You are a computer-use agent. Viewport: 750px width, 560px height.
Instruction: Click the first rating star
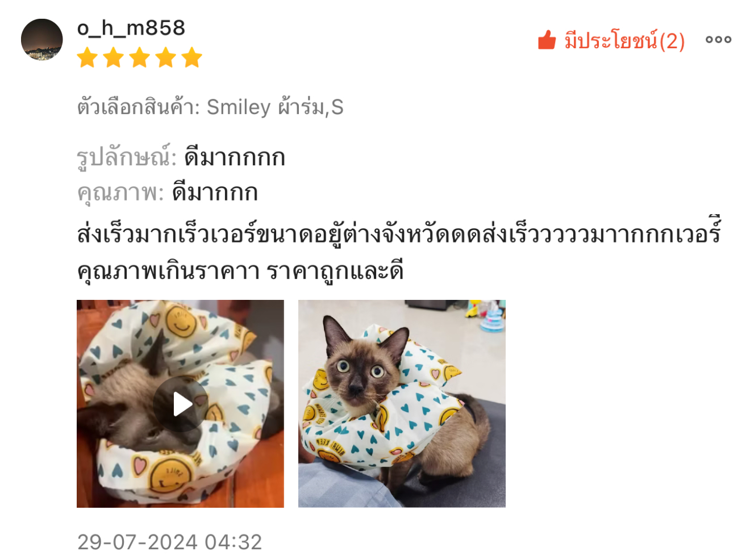coord(88,58)
